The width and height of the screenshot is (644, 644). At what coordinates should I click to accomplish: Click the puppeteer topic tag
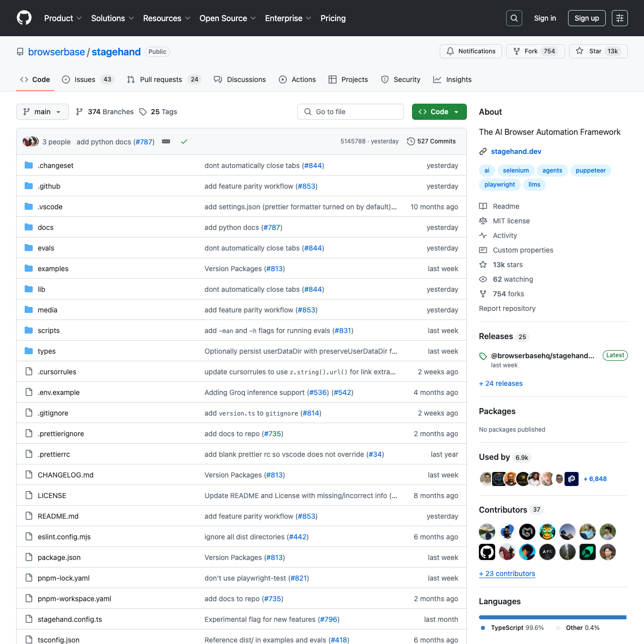pos(591,171)
